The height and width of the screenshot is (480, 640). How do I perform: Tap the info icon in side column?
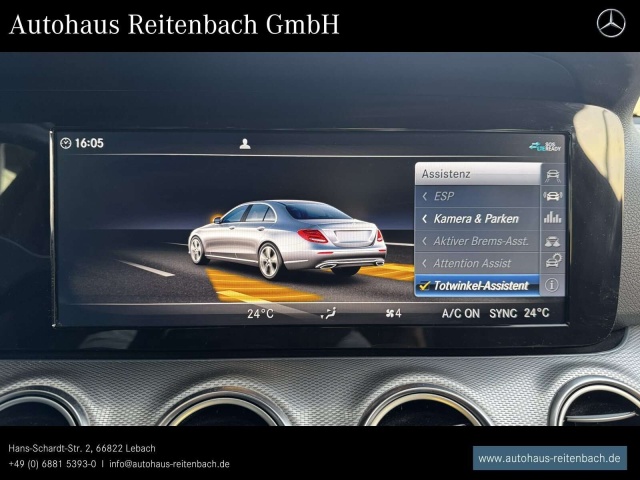(552, 285)
